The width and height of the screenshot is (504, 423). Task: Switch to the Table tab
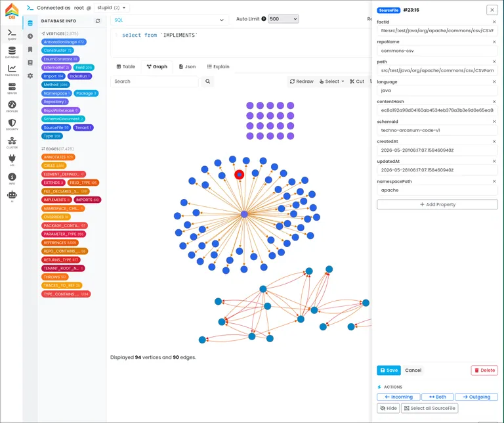pyautogui.click(x=126, y=66)
